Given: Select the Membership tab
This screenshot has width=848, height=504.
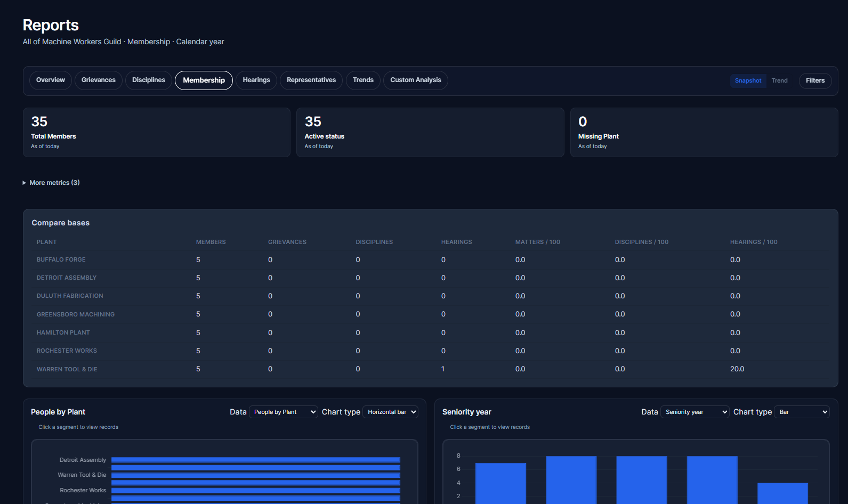Looking at the screenshot, I should click(204, 80).
